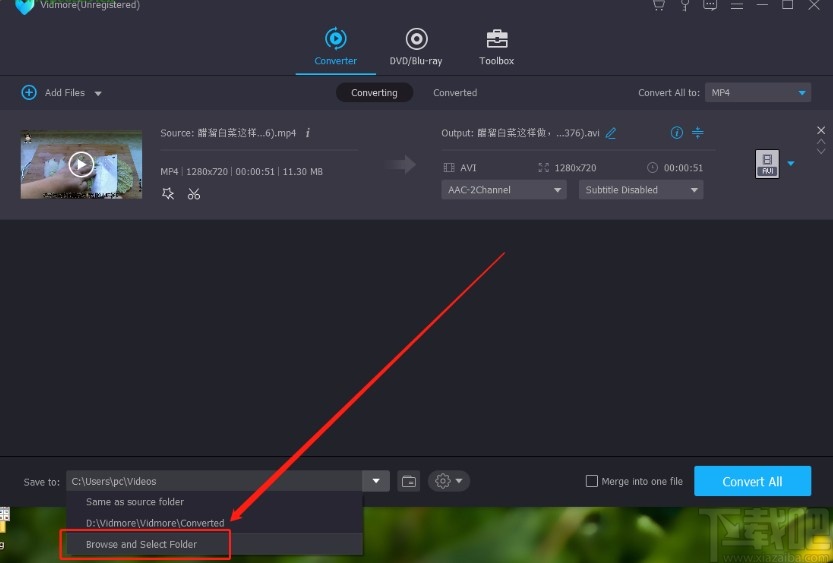This screenshot has height=563, width=833.
Task: Open the output folder icon
Action: [x=409, y=481]
